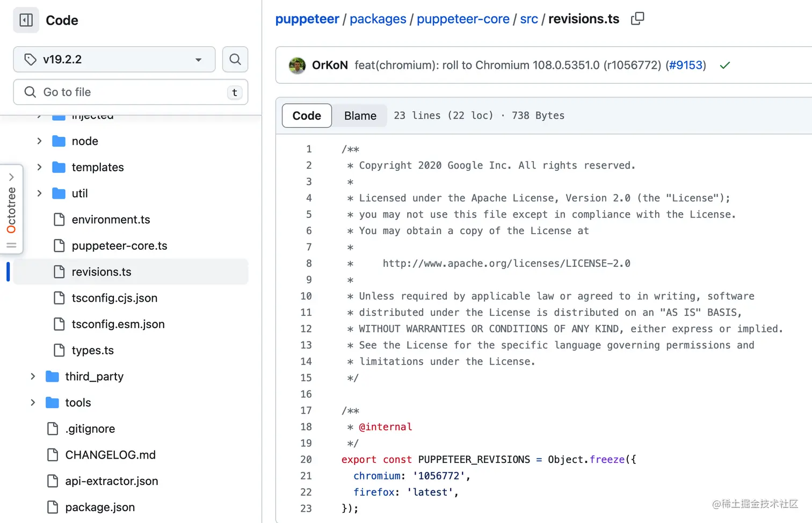Click the tag icon in version selector

[30, 59]
